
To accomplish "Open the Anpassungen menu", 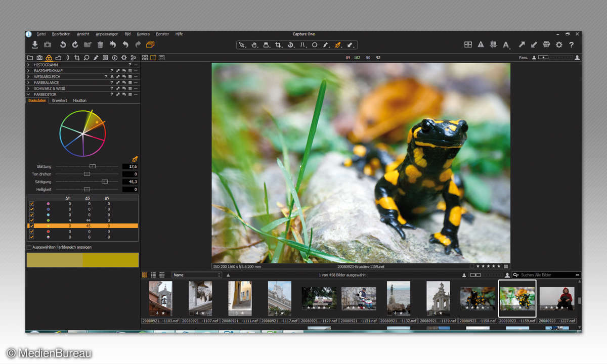I will (107, 34).
